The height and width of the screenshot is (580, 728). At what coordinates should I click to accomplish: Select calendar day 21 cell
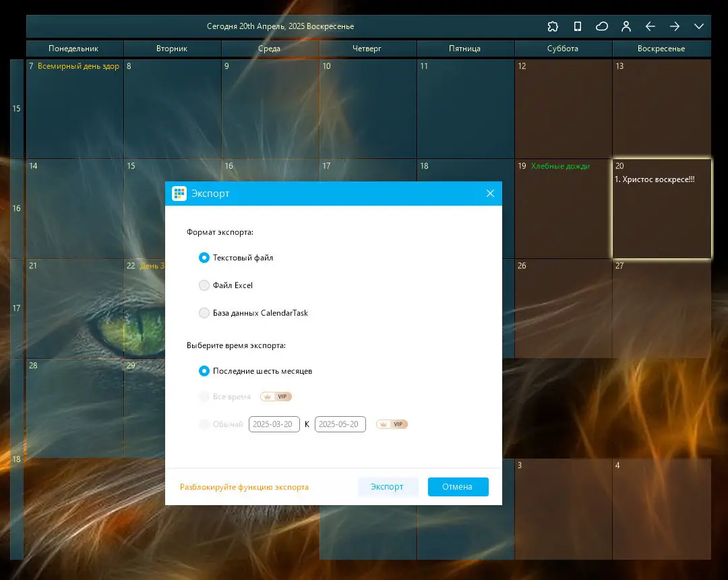click(x=74, y=308)
